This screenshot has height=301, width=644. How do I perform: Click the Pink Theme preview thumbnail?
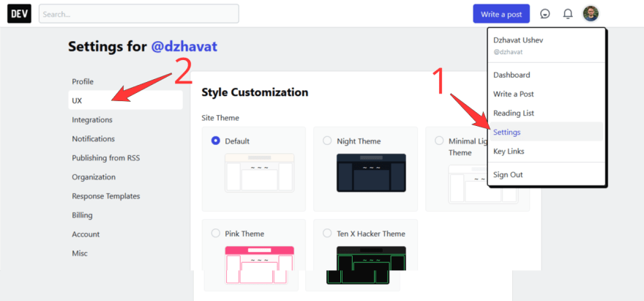coord(259,265)
